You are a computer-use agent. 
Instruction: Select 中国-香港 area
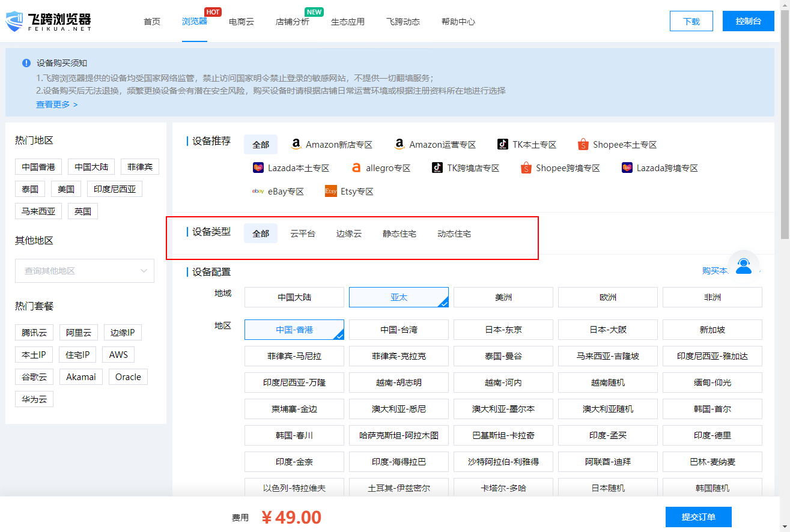294,330
